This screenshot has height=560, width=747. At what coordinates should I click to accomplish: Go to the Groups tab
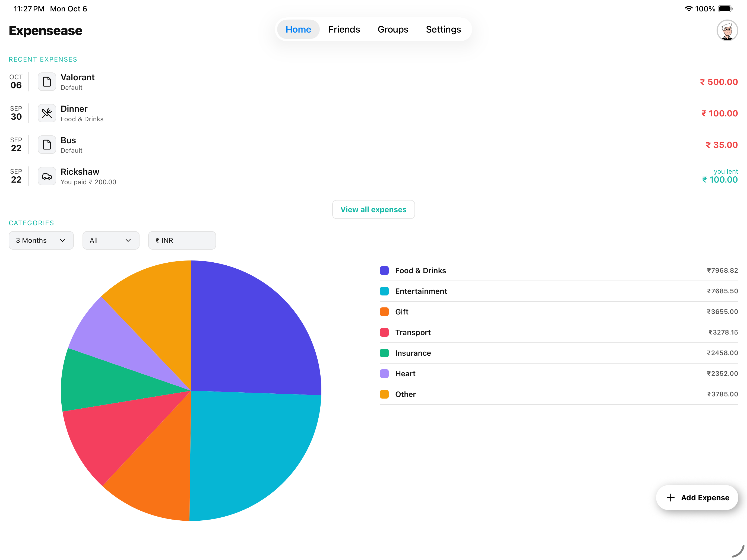click(393, 29)
